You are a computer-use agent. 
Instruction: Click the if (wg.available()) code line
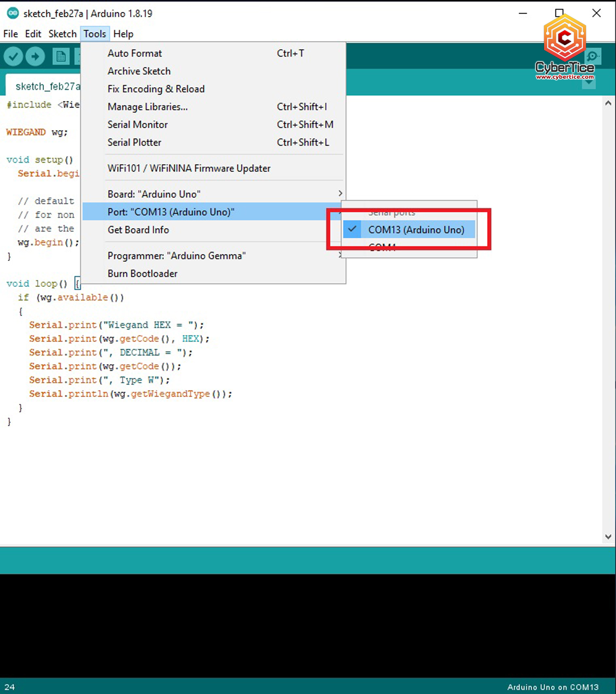(71, 297)
